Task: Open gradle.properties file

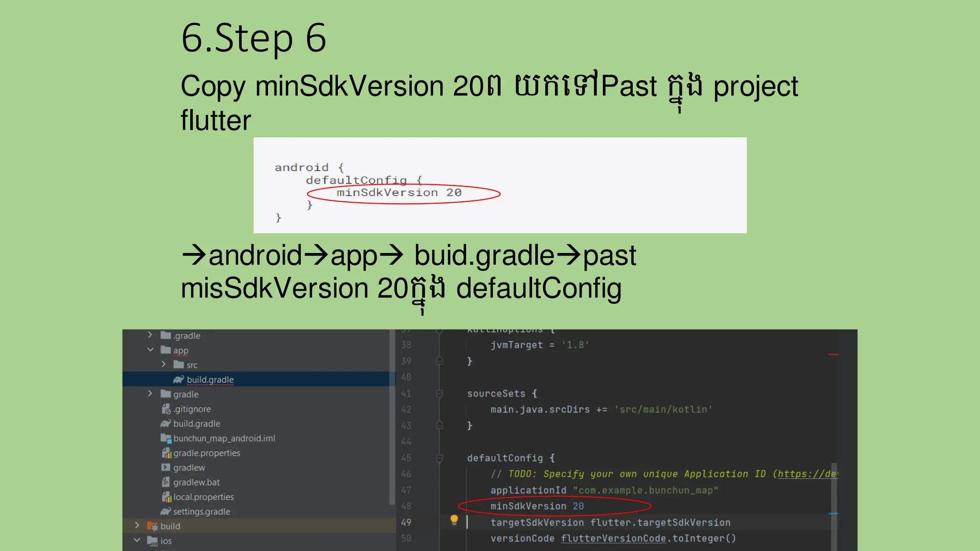Action: click(x=207, y=453)
